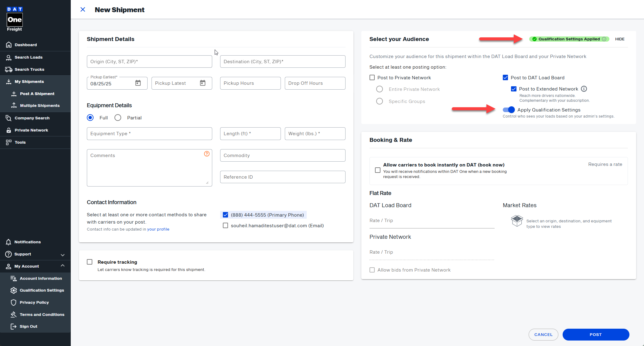Uncheck Post to Extended Network
Screen dimensions: 644x346
[x=514, y=89]
